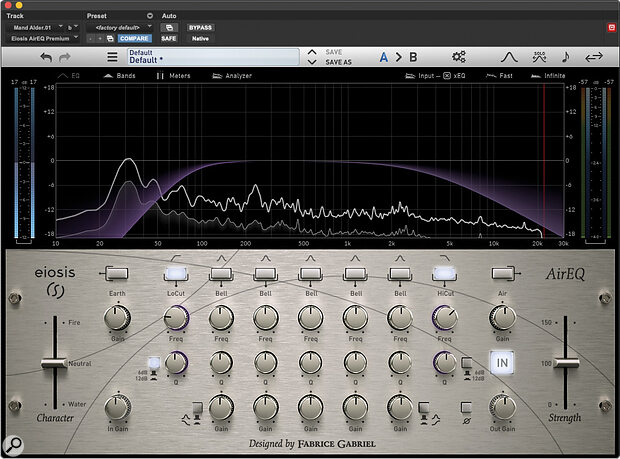The width and height of the screenshot is (620, 459).
Task: Open the Infinite peak hold selector
Action: (x=548, y=76)
